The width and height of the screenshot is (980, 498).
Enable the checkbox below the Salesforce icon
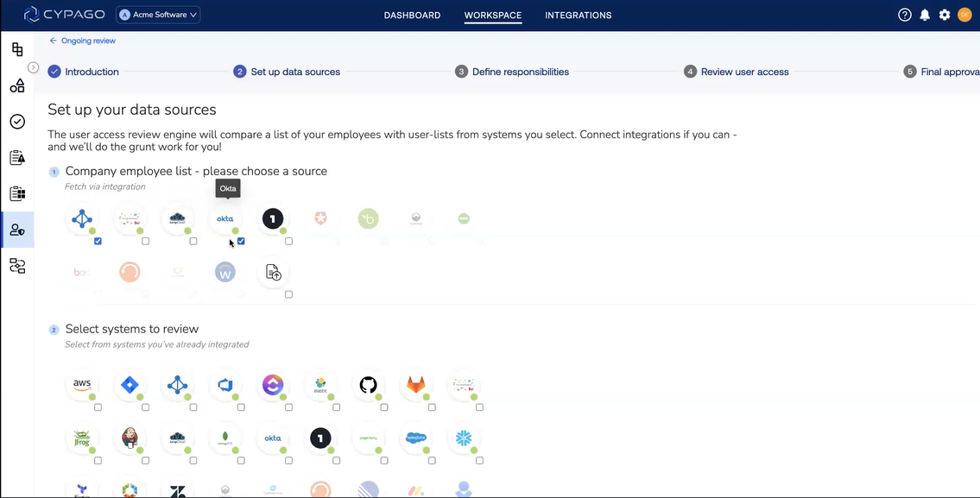[x=432, y=461]
